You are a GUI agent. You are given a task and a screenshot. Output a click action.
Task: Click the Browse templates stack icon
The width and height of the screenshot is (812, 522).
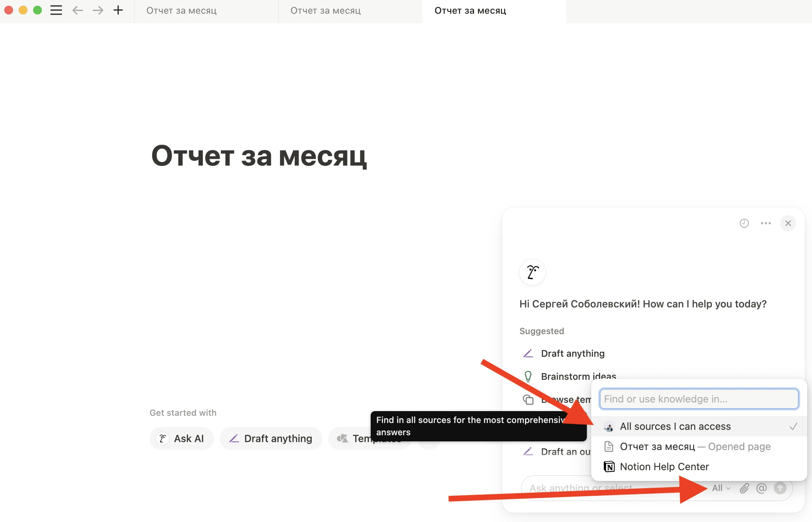point(528,400)
